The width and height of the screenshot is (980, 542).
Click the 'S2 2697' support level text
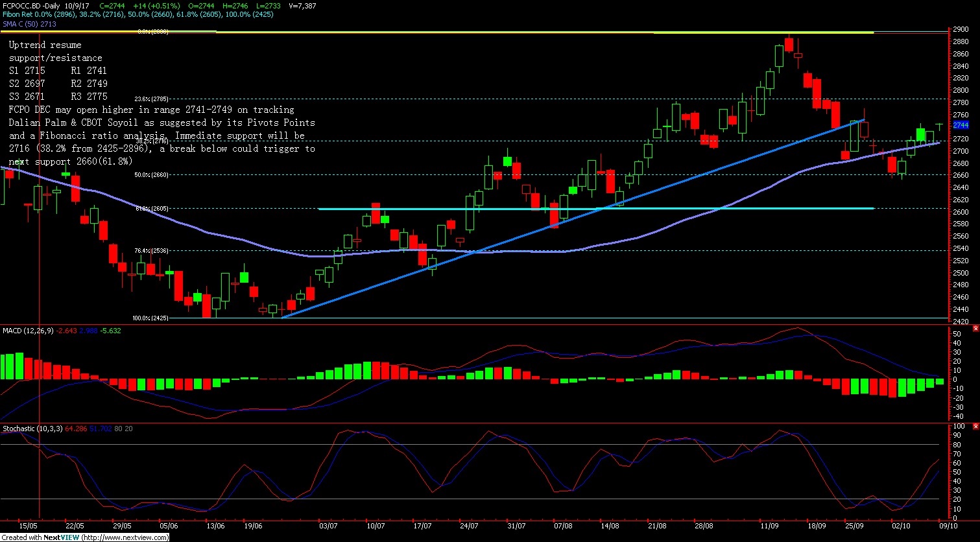(x=27, y=84)
